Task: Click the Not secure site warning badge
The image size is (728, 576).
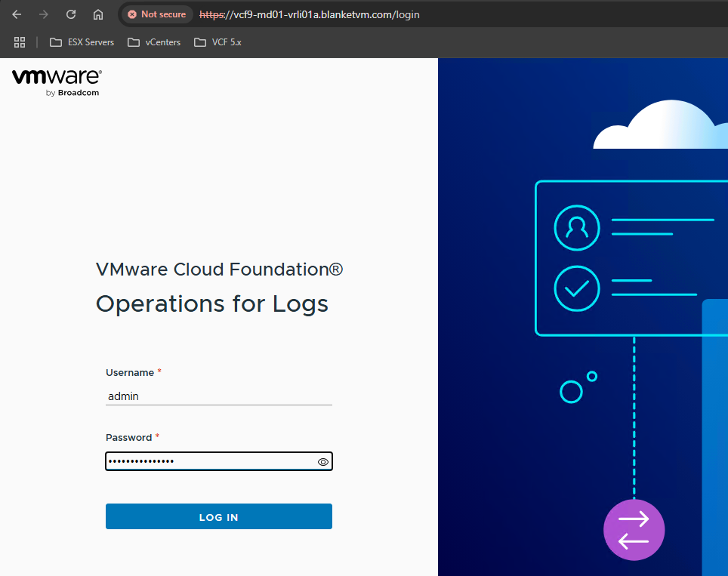Action: click(156, 14)
